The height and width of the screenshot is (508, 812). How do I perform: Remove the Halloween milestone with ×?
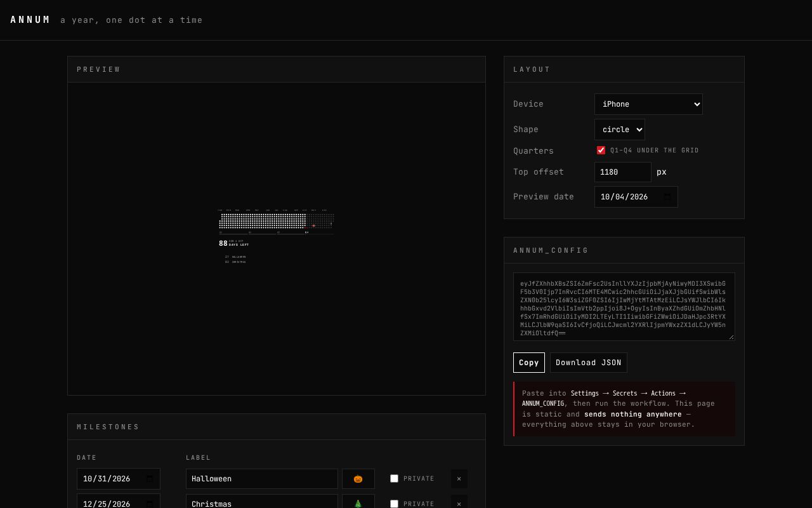point(459,479)
